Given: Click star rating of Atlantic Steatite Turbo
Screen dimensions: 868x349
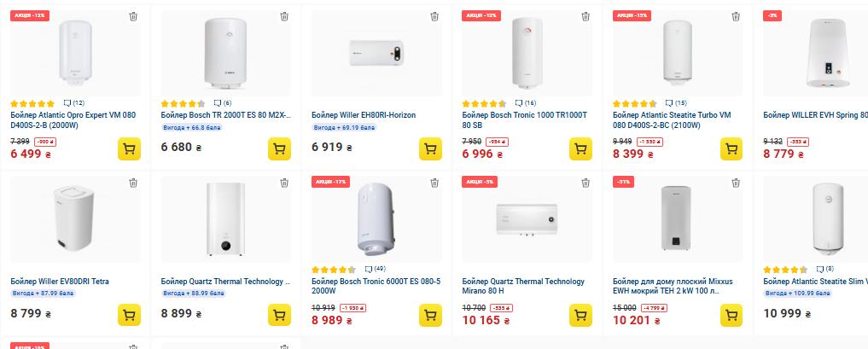Looking at the screenshot, I should tap(634, 103).
